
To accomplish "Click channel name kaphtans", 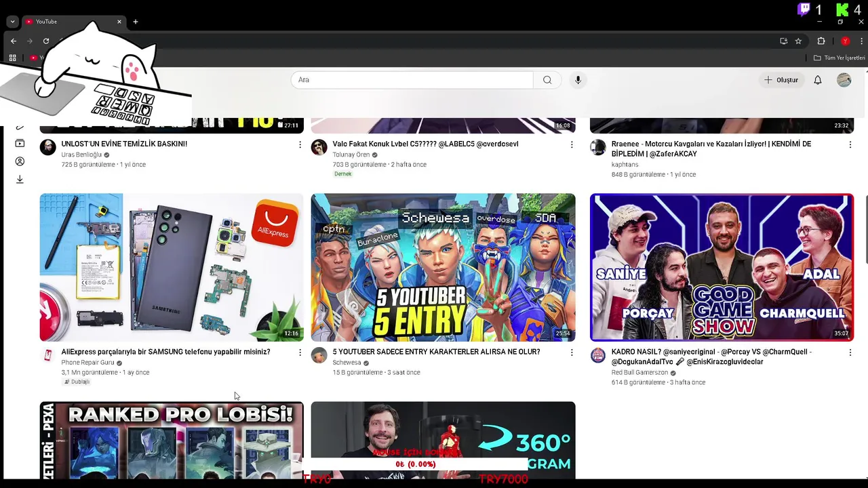I will pos(625,165).
